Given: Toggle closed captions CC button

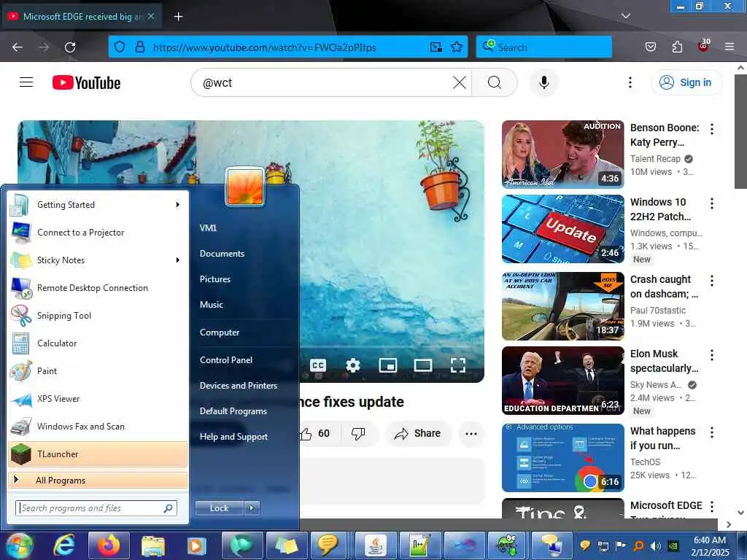Looking at the screenshot, I should click(318, 366).
